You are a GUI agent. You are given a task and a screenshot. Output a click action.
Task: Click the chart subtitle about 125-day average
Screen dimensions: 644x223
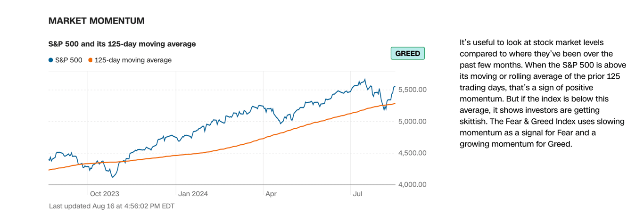tap(122, 44)
